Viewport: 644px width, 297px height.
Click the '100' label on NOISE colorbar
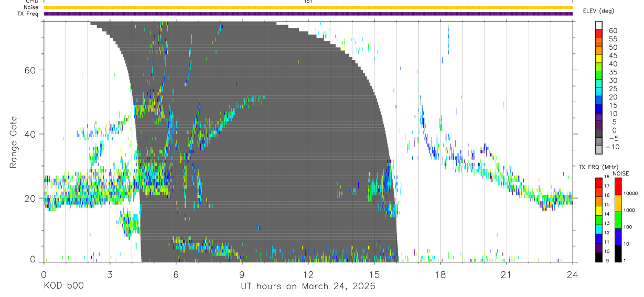coord(627,227)
